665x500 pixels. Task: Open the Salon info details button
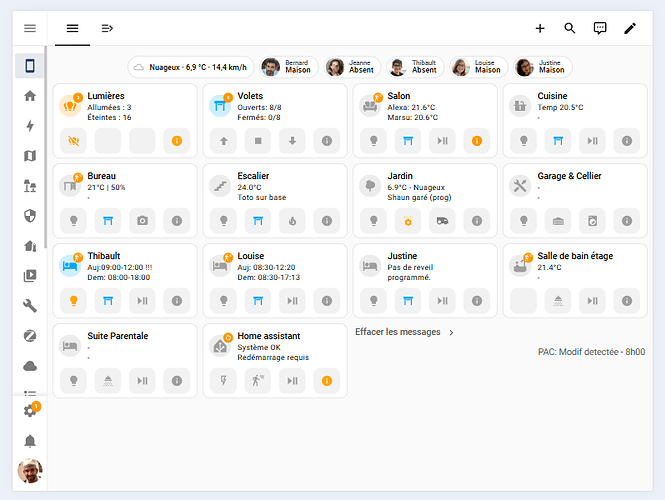476,140
